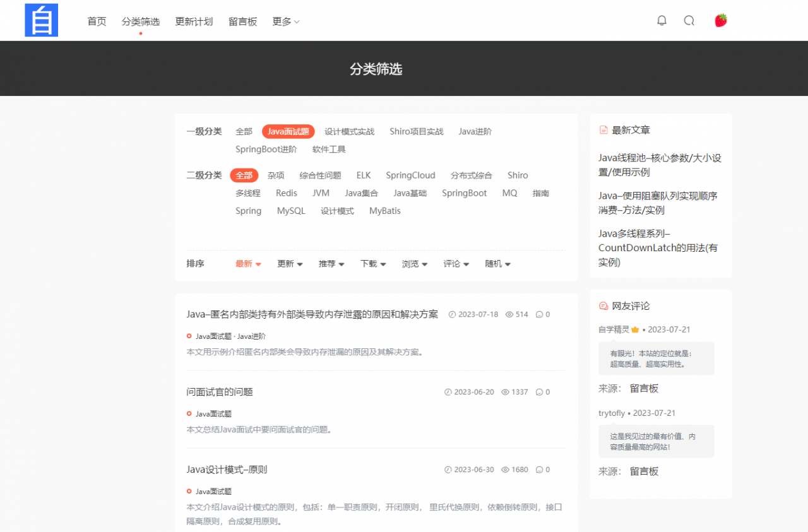The height and width of the screenshot is (532, 808).
Task: Select the 全部 secondary category filter
Action: tap(244, 175)
